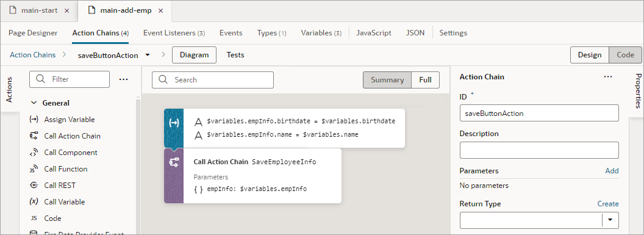Open the saveButtonAction chain dropdown
The width and height of the screenshot is (644, 235).
tap(148, 55)
